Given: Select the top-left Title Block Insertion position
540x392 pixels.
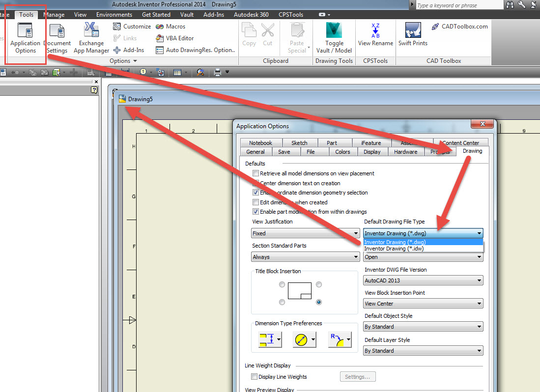Looking at the screenshot, I should (x=282, y=284).
